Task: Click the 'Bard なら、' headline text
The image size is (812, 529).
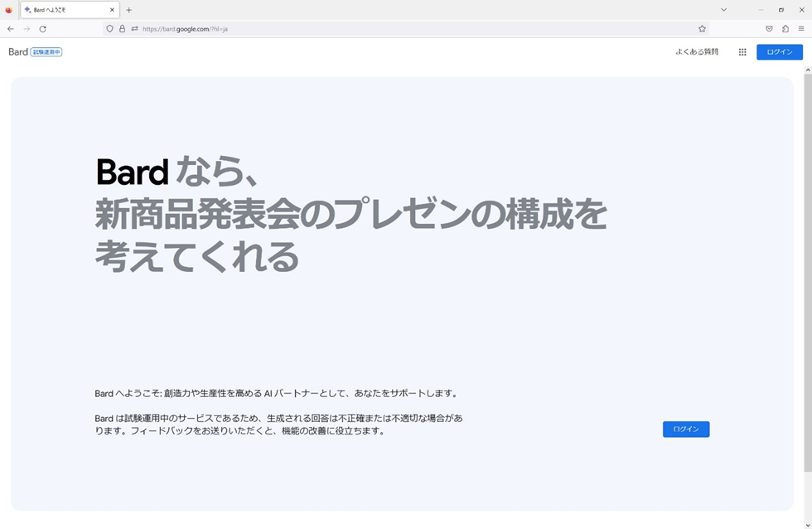Action: [x=177, y=172]
